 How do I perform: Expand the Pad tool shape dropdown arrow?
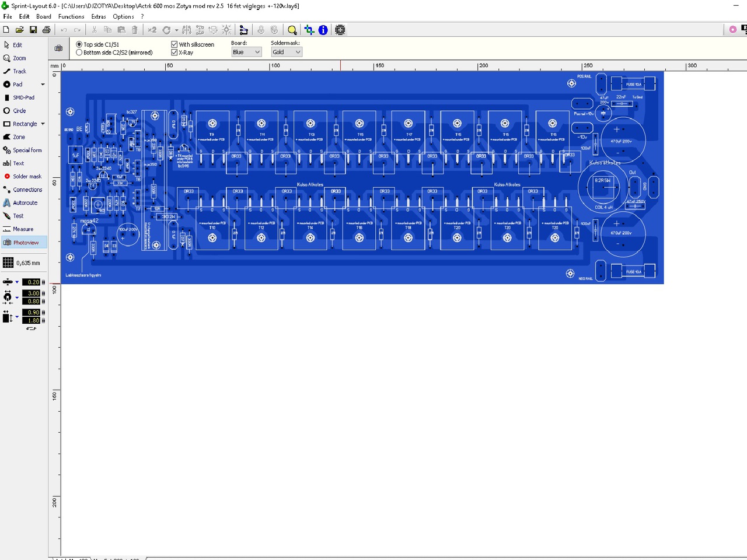click(43, 85)
